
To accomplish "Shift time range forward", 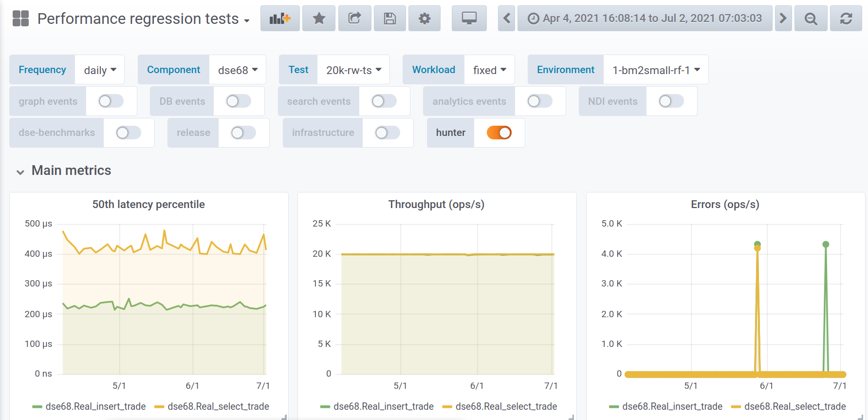I will coord(783,19).
